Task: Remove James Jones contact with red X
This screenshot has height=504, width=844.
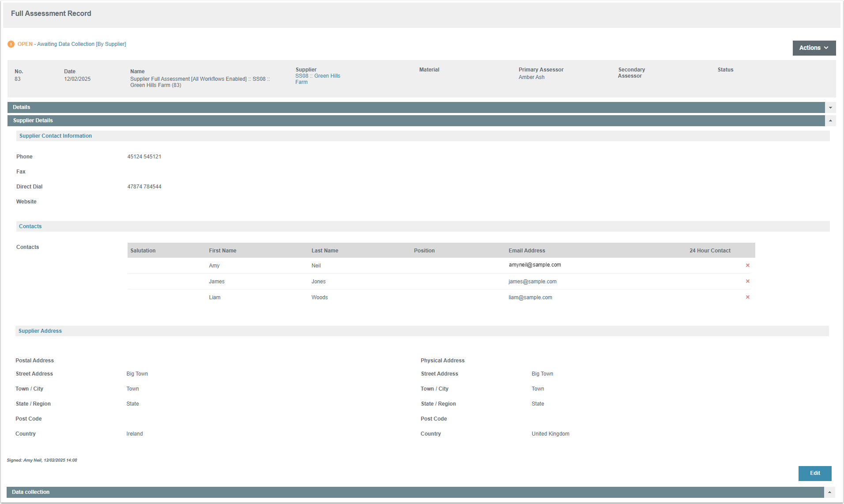Action: click(x=747, y=281)
